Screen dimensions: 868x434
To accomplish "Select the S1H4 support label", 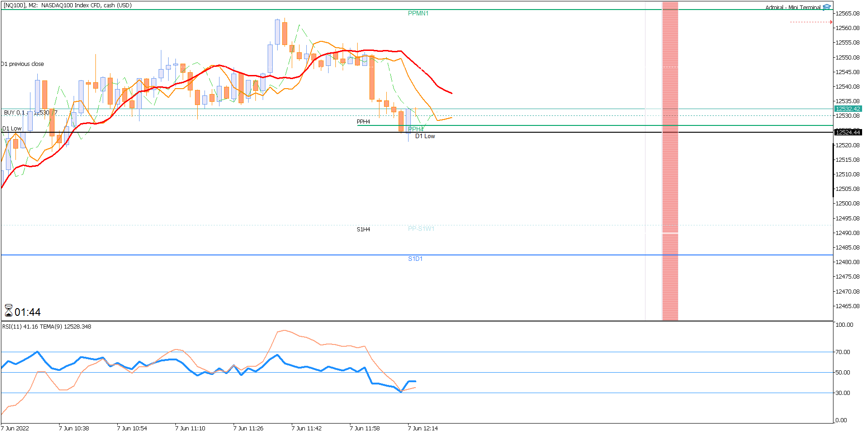I will tap(363, 229).
